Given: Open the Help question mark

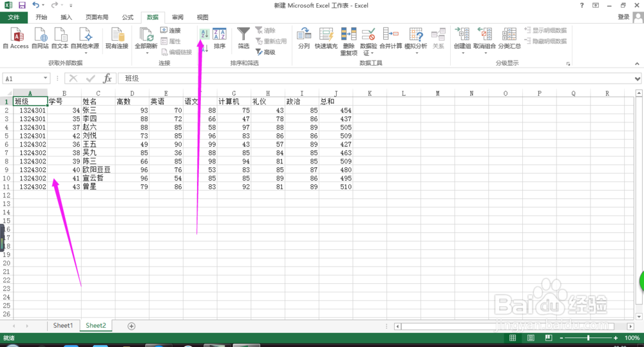Looking at the screenshot, I should click(582, 5).
